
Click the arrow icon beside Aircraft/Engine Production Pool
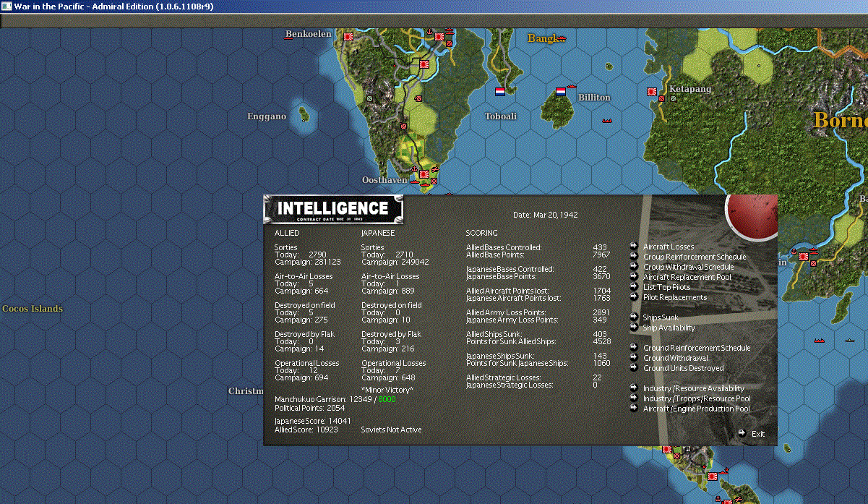(634, 409)
